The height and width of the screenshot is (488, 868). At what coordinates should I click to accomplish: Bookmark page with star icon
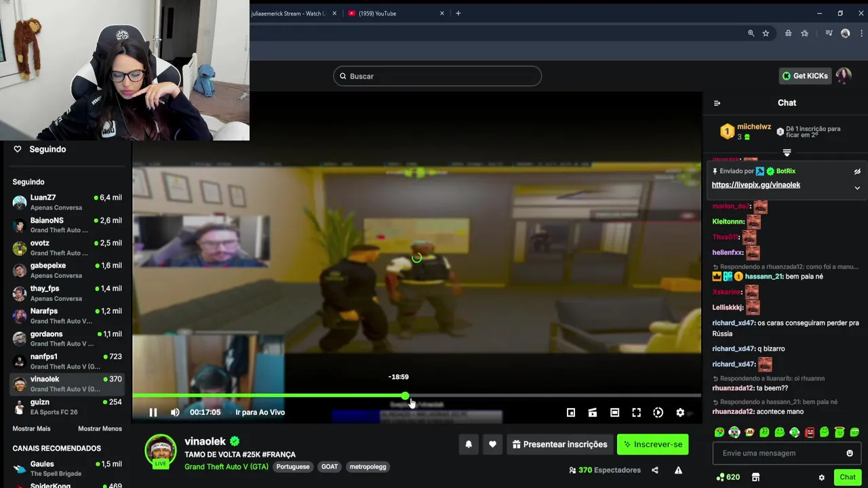(766, 33)
